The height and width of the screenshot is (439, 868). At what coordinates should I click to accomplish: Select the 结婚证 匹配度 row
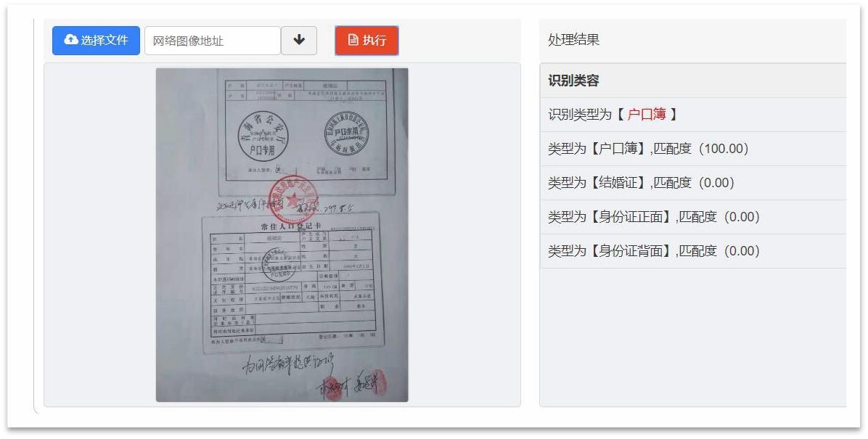pyautogui.click(x=693, y=183)
